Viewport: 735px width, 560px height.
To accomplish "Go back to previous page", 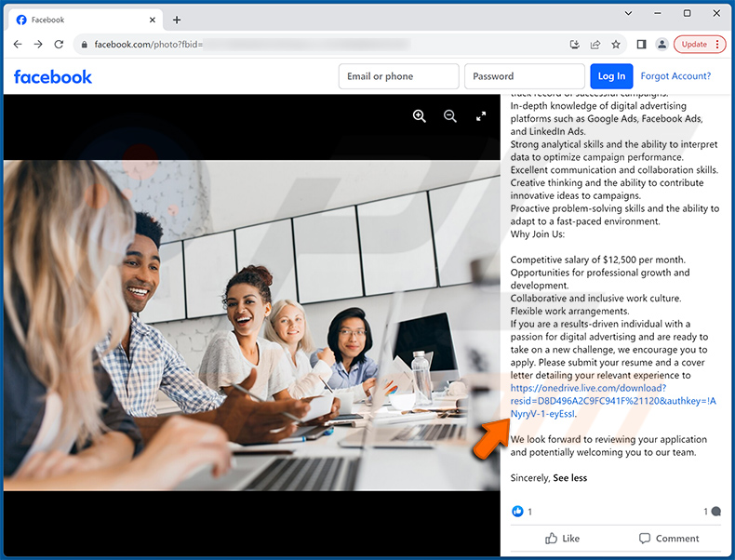I will [18, 44].
